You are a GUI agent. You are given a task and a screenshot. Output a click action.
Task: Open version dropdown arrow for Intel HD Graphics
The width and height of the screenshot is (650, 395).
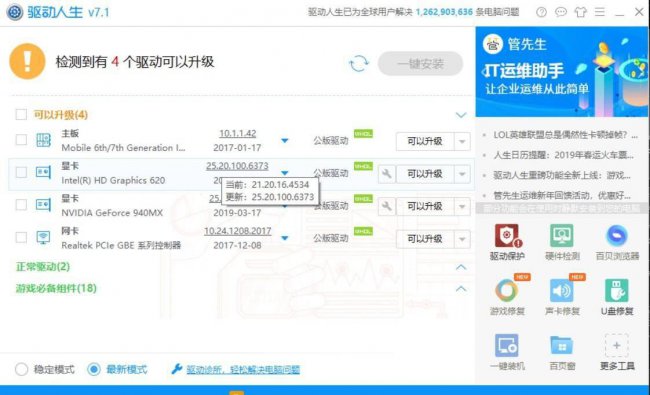coord(285,172)
